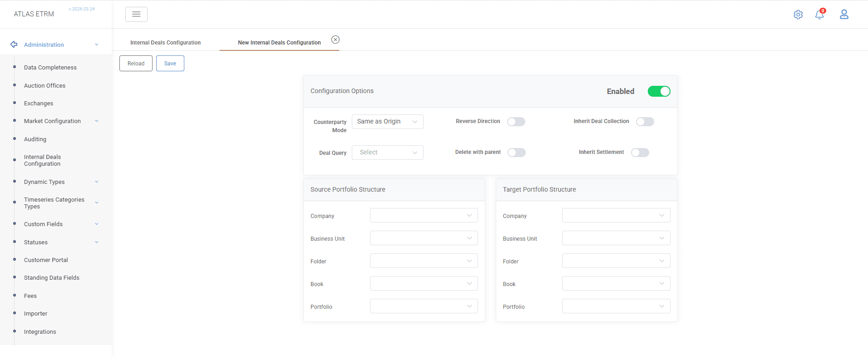868x356 pixels.
Task: Open Target Portfolio Company dropdown
Action: tap(616, 215)
